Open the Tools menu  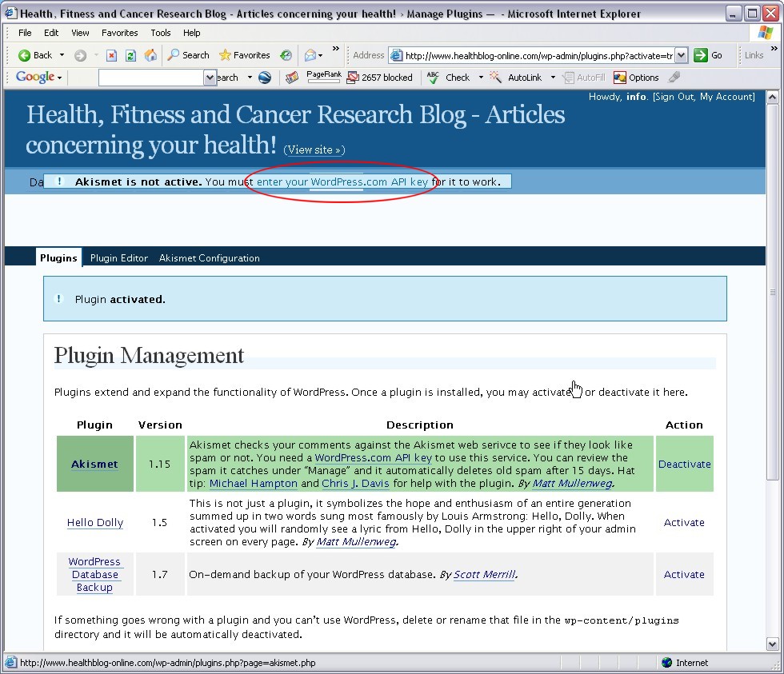click(x=161, y=33)
